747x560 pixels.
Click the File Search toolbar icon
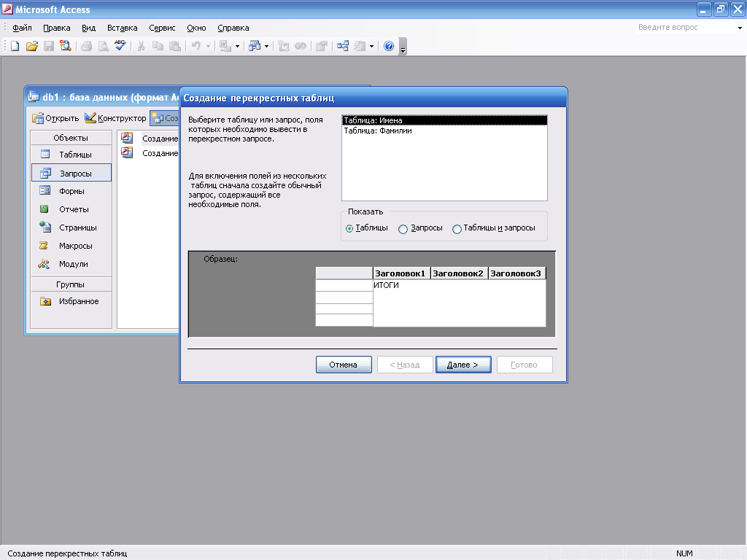tap(65, 46)
